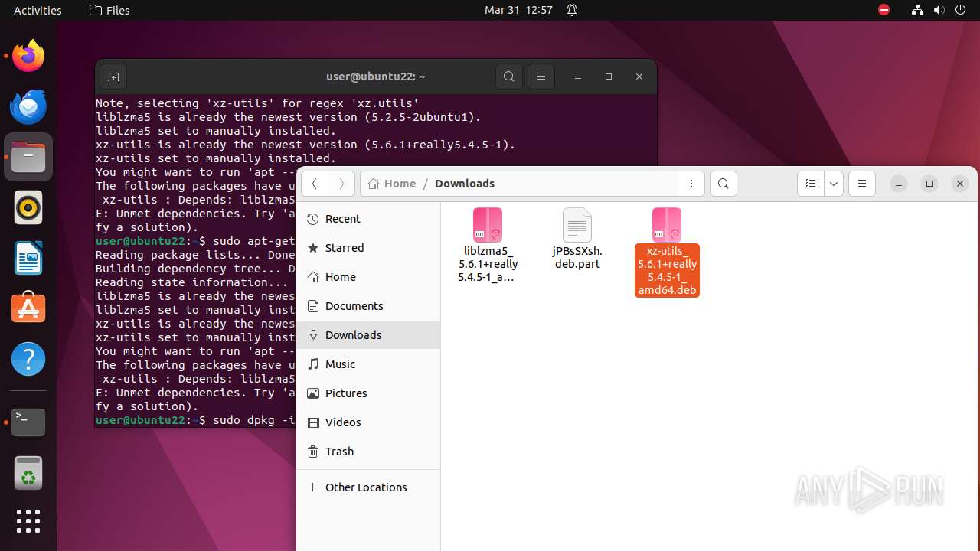Click the 'sudo apt-get' line in Terminal
Image resolution: width=980 pixels, height=551 pixels.
196,241
